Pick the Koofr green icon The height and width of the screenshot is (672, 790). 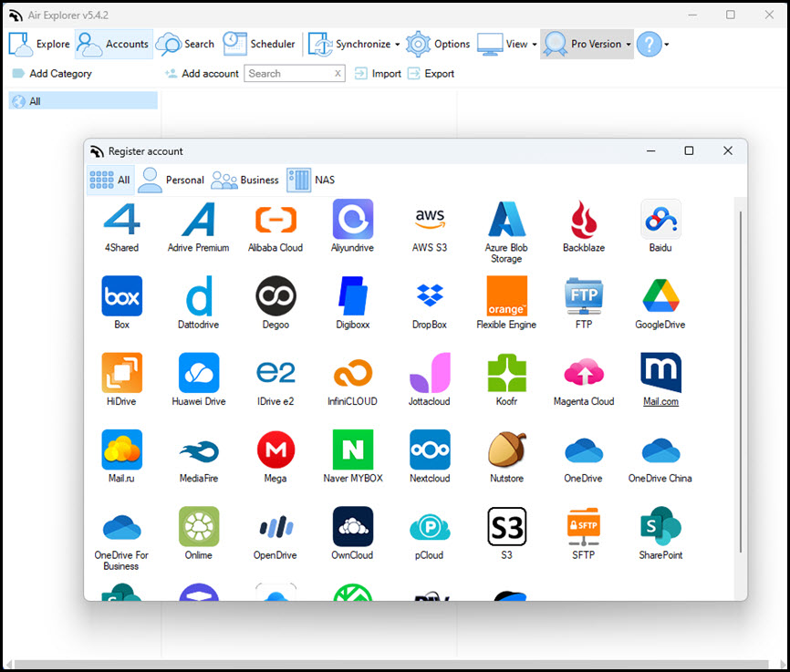(x=507, y=373)
